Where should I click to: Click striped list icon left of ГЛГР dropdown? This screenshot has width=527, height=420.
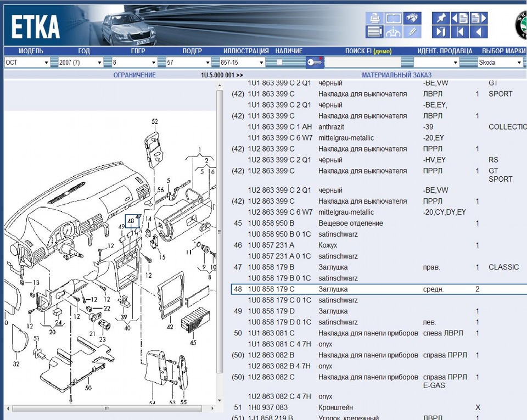point(108,62)
